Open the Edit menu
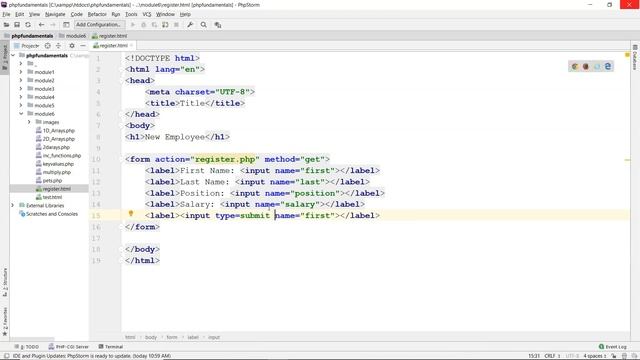 click(x=20, y=14)
